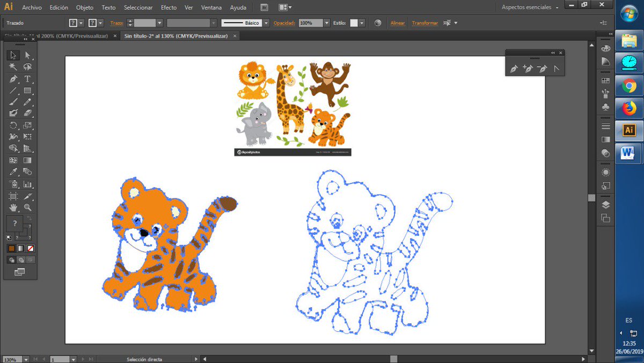The image size is (644, 363).
Task: Select the Scale tool
Action: pyautogui.click(x=27, y=125)
